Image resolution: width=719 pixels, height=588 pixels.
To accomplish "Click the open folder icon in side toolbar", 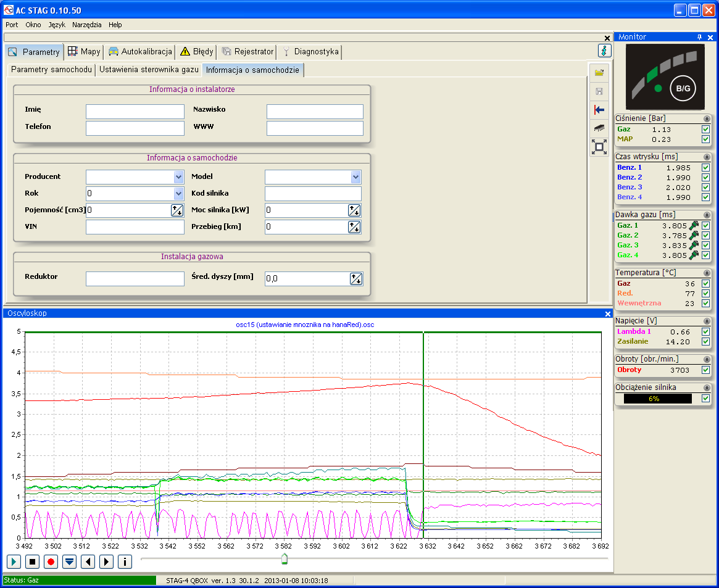I will (599, 73).
